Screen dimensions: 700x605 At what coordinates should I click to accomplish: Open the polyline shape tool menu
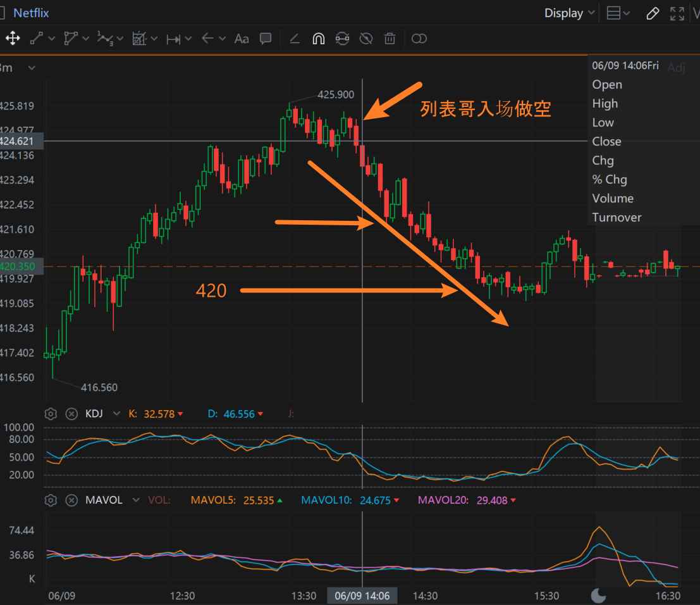[x=86, y=39]
